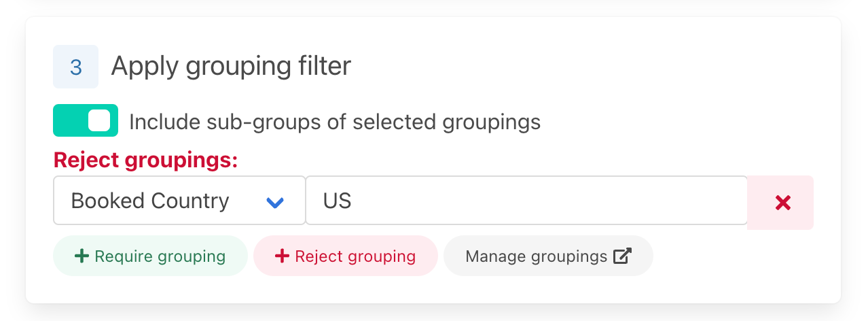Screen dimensions: 868x321
Task: Click the 'Booked Country' text in the selector
Action: click(x=150, y=201)
